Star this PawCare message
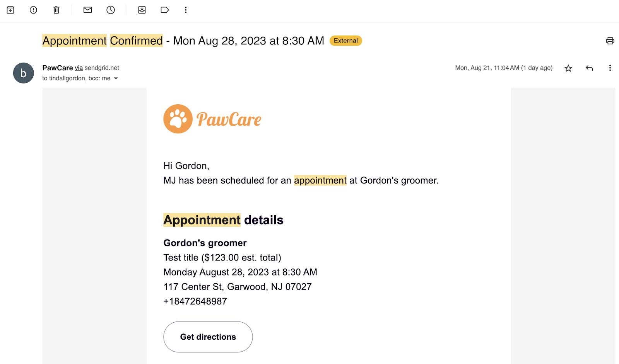The image size is (619, 364). coord(568,68)
